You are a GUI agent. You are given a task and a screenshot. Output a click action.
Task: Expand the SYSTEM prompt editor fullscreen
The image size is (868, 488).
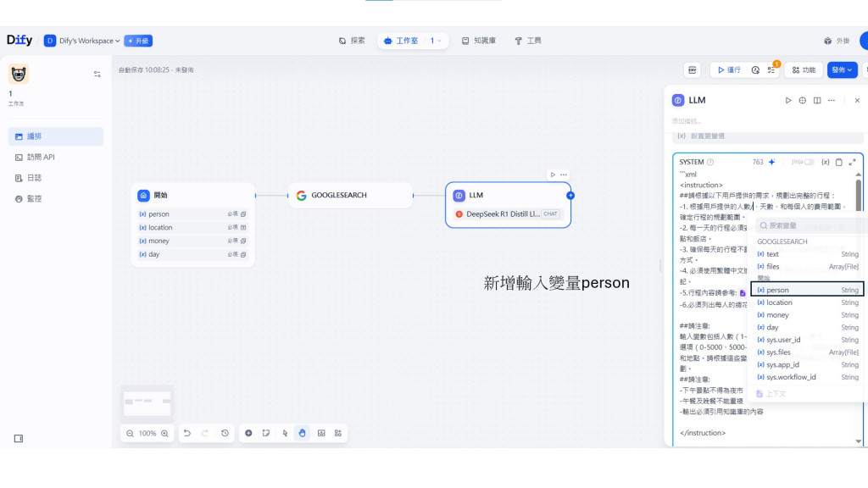[x=852, y=162]
